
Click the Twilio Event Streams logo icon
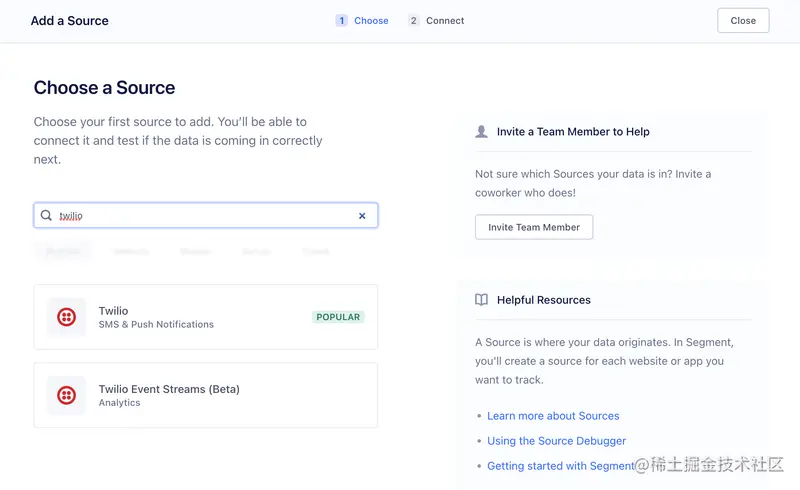coord(66,395)
